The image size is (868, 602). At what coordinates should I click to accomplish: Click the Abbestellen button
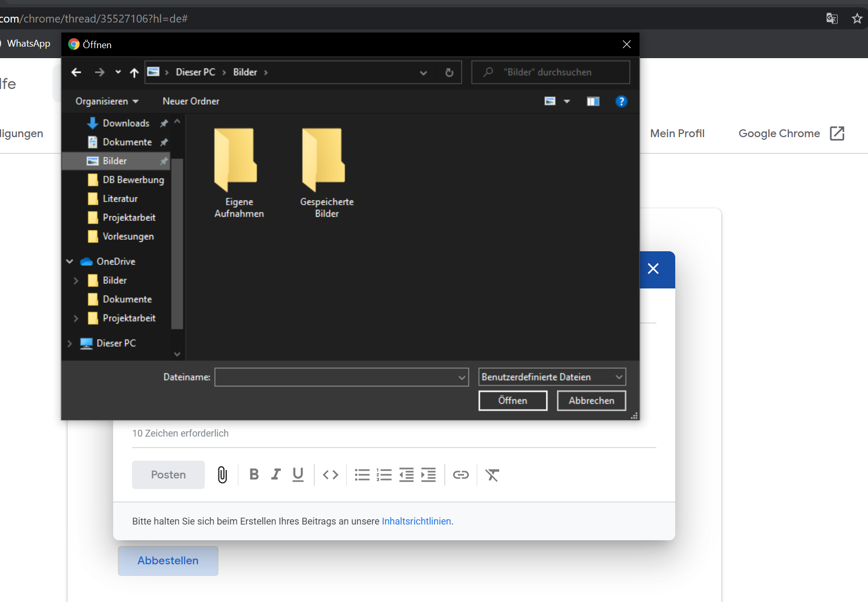168,561
